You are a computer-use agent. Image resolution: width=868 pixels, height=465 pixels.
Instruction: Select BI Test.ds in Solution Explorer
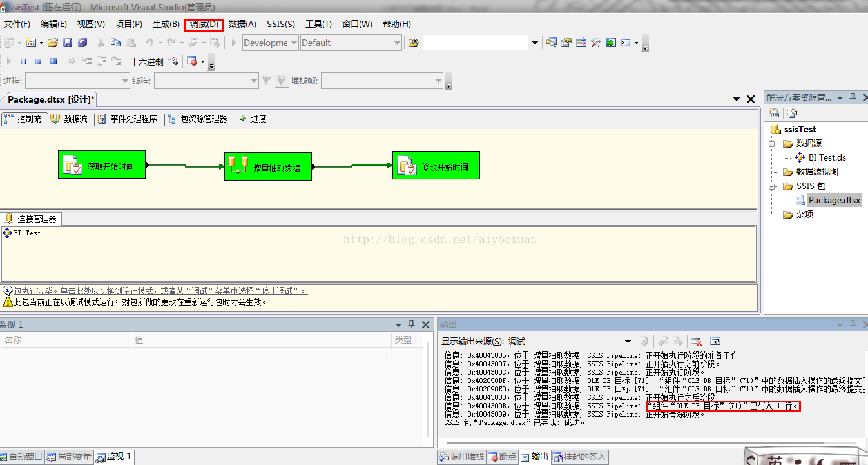coord(827,157)
